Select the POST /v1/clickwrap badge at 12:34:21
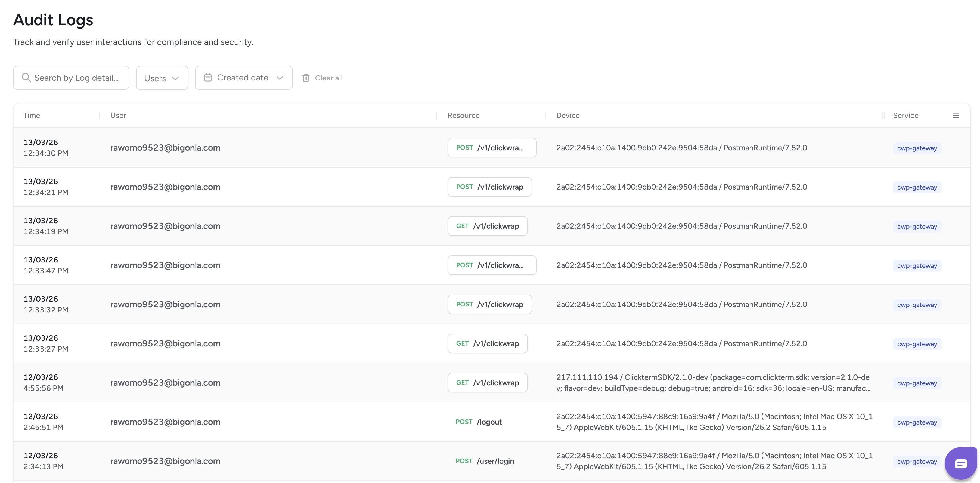This screenshot has width=980, height=483. tap(490, 187)
